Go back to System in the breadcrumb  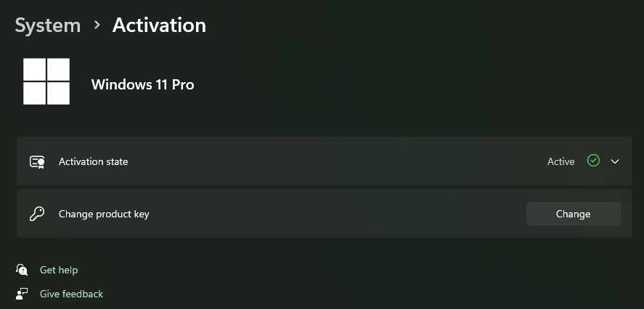coord(47,25)
